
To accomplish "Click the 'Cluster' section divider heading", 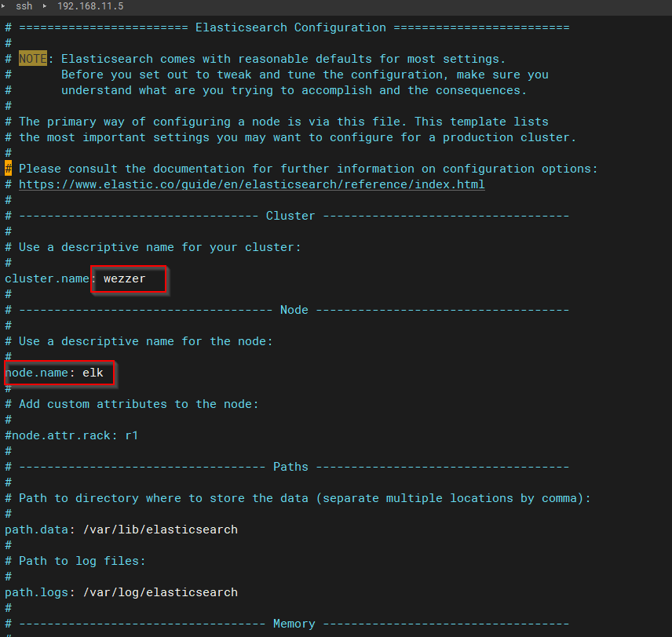I will coord(290,216).
